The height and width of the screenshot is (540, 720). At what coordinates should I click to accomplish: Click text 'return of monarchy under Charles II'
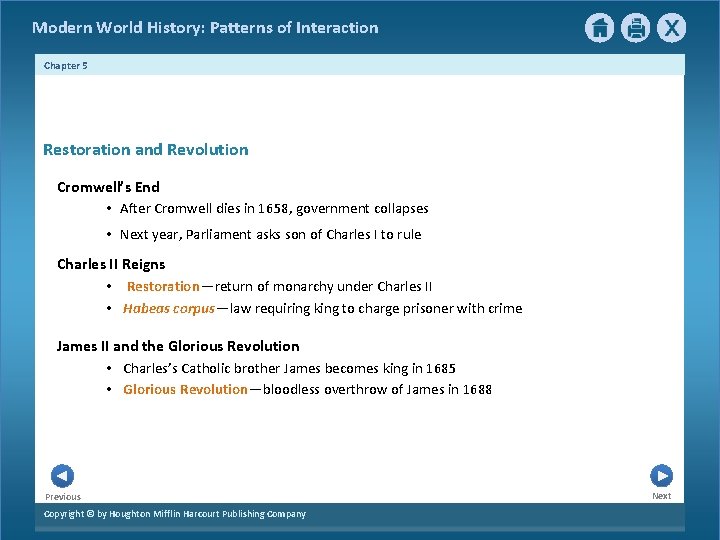[x=323, y=287]
